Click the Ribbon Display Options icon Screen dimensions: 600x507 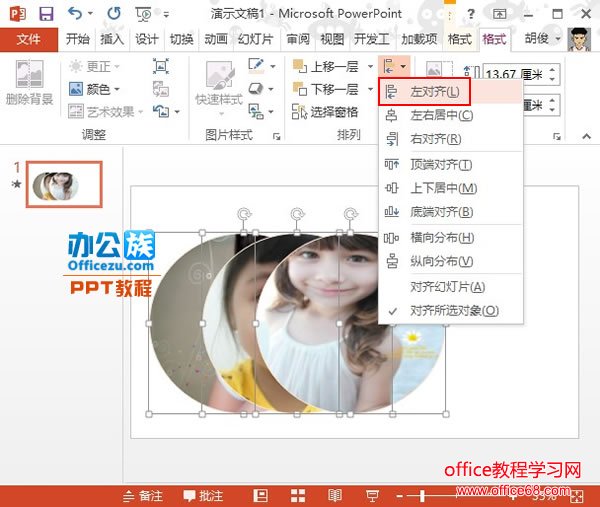(x=499, y=14)
